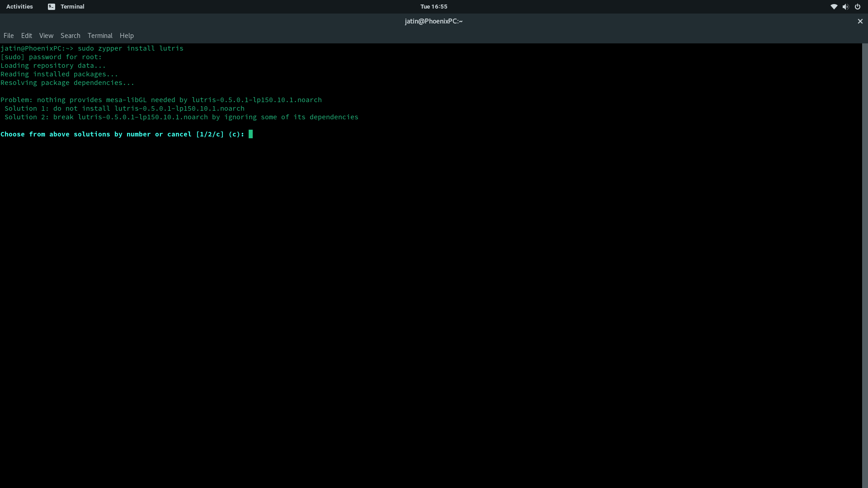This screenshot has width=868, height=488.
Task: Click the Resolving package dependencies line
Action: click(67, 83)
